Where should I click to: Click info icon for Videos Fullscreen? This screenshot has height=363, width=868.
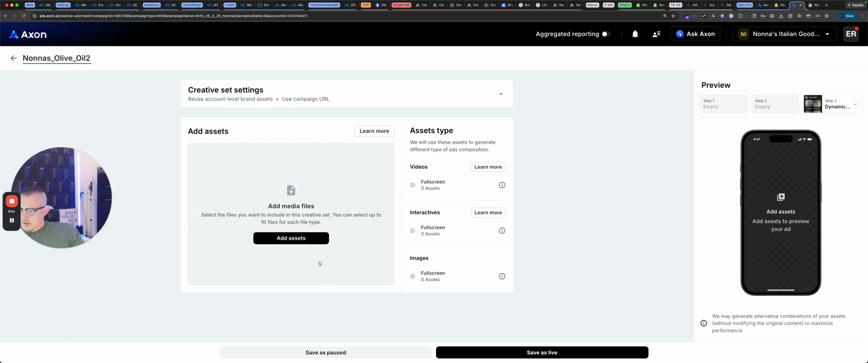point(502,185)
